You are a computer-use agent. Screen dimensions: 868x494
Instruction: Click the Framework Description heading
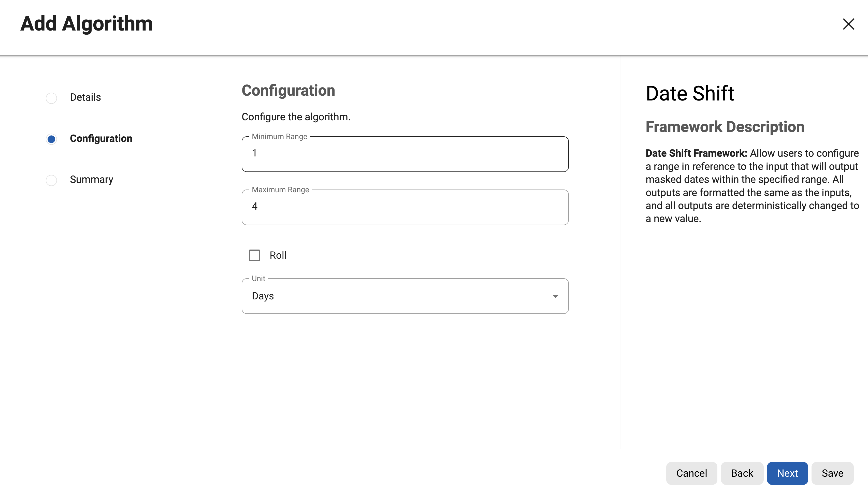point(725,127)
